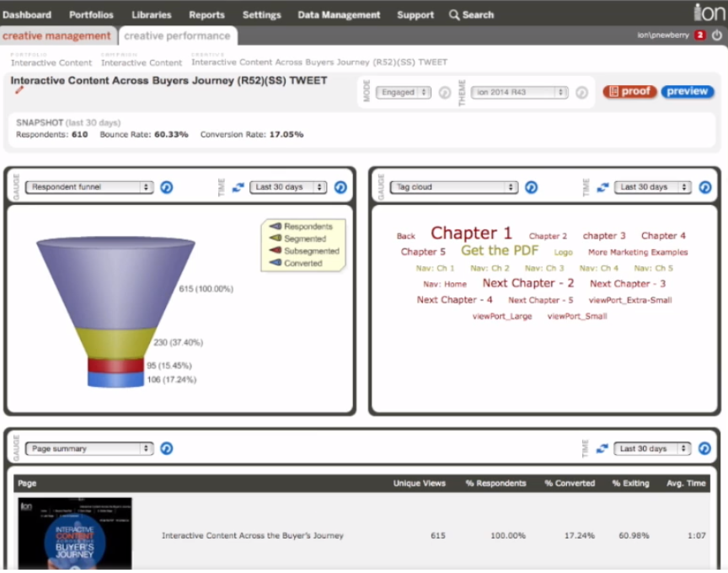
Task: Click Chapter 1 in the tag cloud
Action: pyautogui.click(x=471, y=233)
